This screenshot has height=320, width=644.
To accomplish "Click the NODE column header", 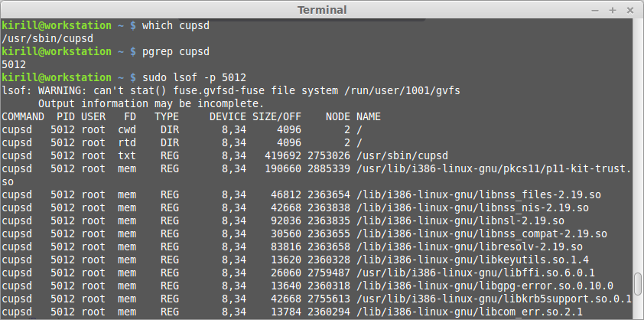I will [x=338, y=117].
